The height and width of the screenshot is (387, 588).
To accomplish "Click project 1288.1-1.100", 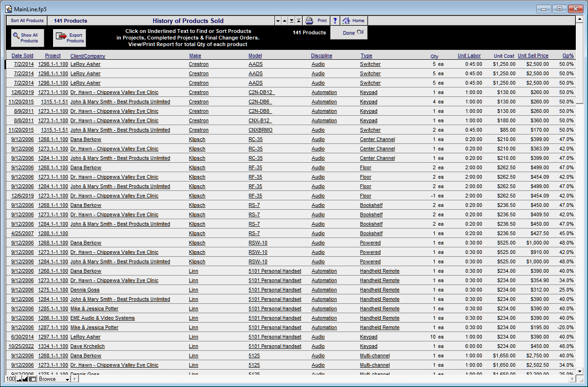I will 53,233.
